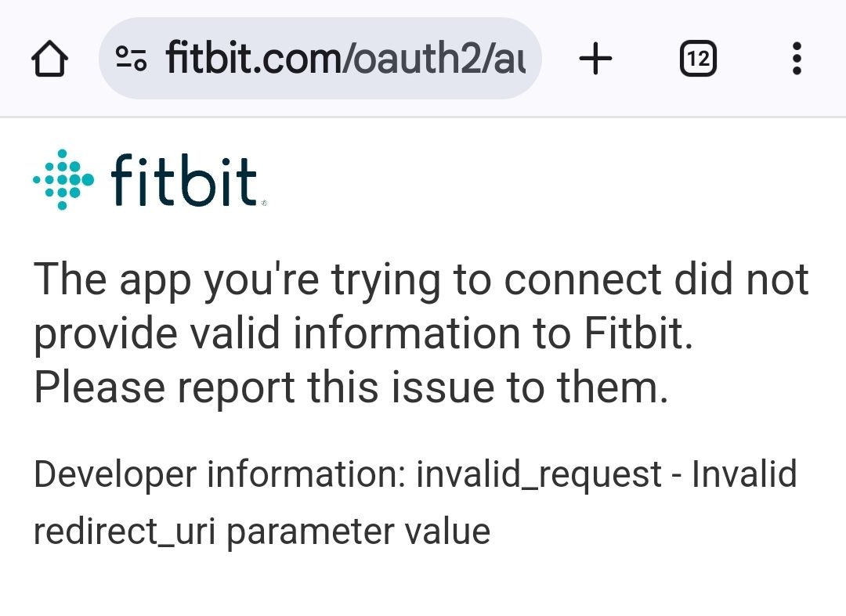Click "Please report this issue to them" text
Screen dimensions: 846x616
(350, 387)
